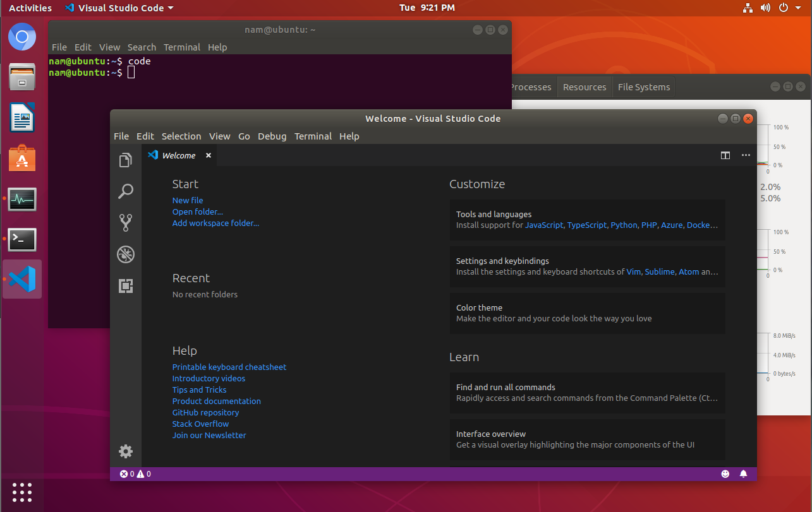The image size is (812, 512).
Task: Open the Debug menu in VS Code
Action: pyautogui.click(x=272, y=136)
